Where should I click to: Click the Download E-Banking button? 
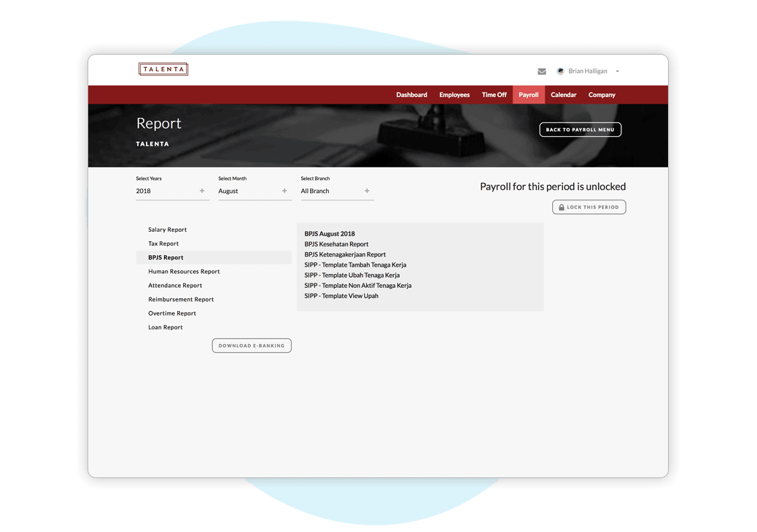[x=252, y=345]
